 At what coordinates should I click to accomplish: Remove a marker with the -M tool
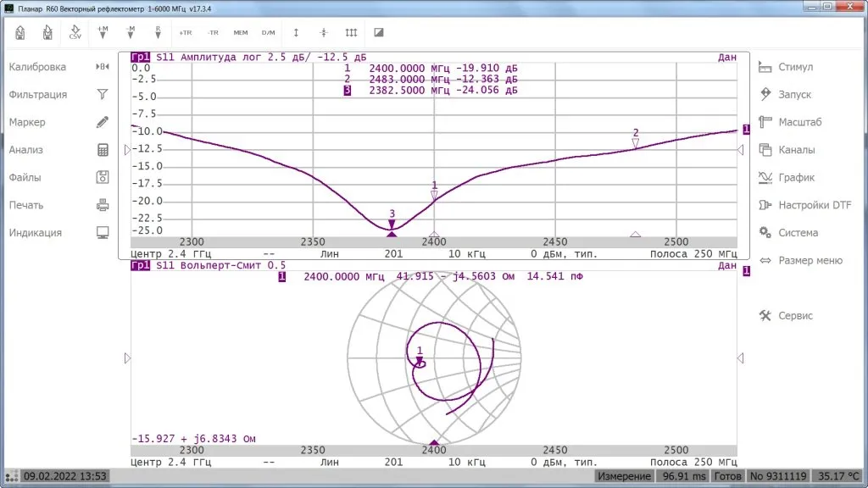point(130,33)
